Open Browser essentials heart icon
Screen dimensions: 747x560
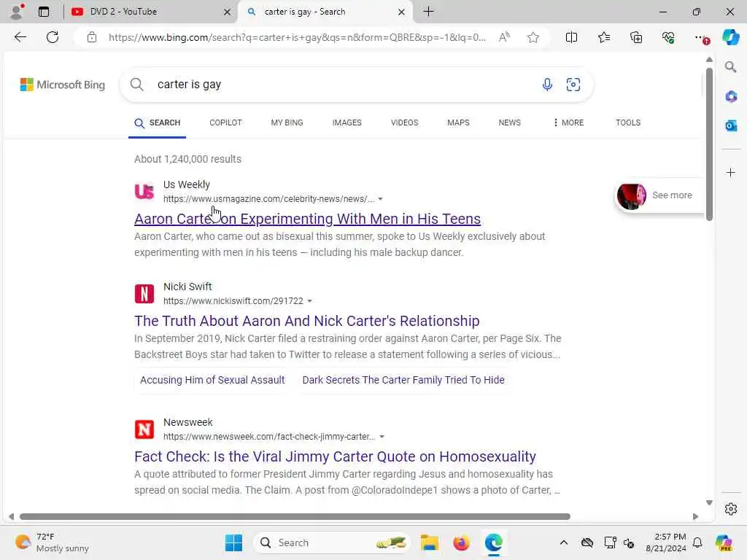(668, 37)
